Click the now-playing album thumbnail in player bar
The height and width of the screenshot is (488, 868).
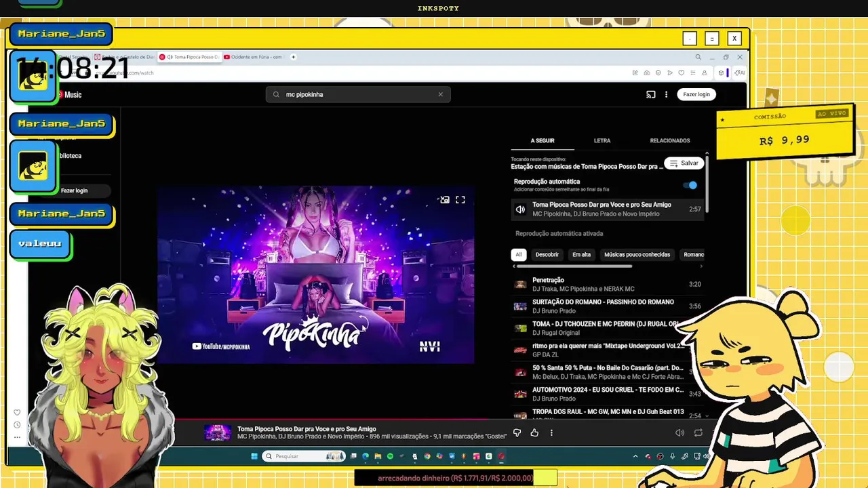point(218,432)
